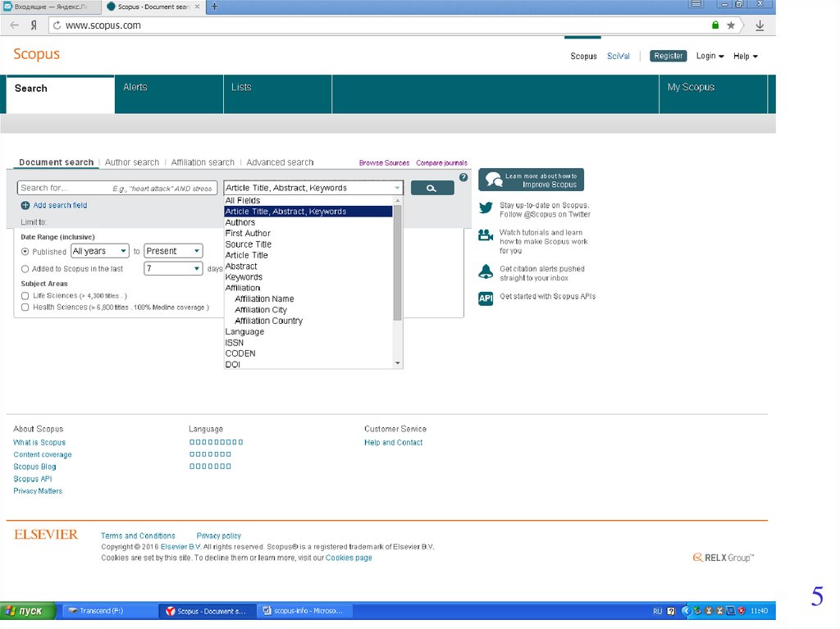This screenshot has height=629, width=840.
Task: Select First Author in the field list
Action: coord(308,233)
